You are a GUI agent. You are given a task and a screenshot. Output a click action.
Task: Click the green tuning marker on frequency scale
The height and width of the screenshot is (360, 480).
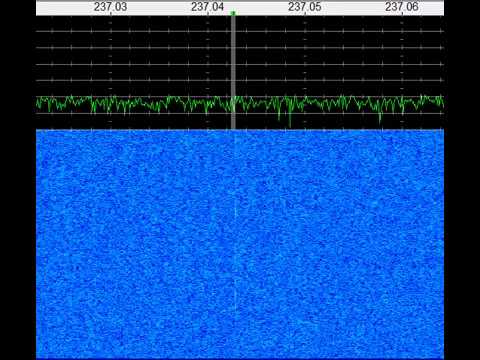click(233, 13)
